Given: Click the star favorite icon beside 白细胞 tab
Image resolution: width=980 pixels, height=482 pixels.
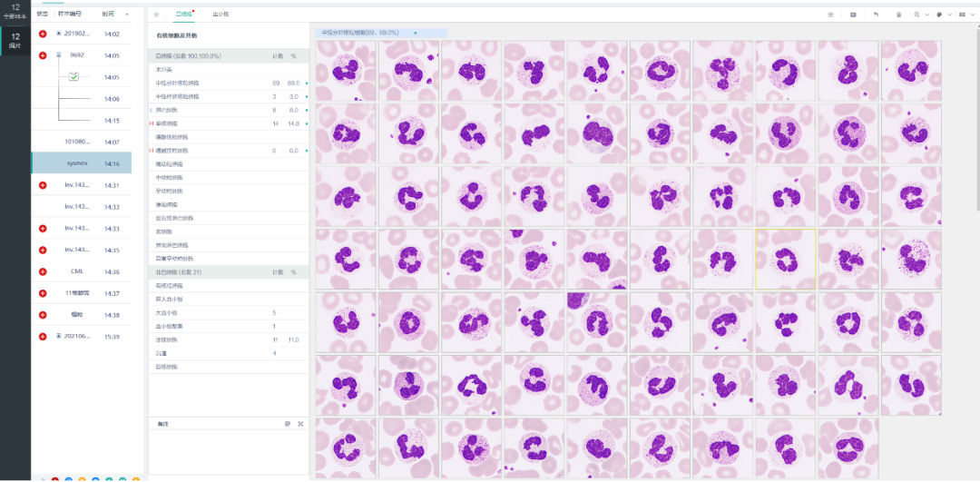Looking at the screenshot, I should click(x=157, y=15).
